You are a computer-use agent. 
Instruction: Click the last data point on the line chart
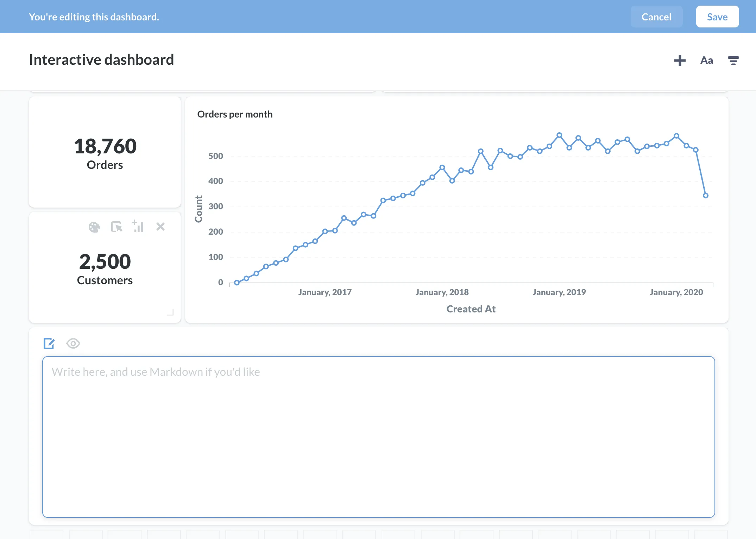pyautogui.click(x=705, y=196)
